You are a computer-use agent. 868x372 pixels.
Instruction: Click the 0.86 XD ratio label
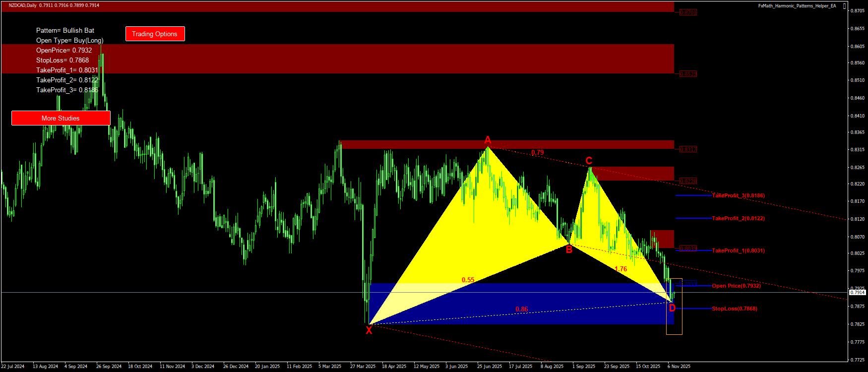pos(521,309)
